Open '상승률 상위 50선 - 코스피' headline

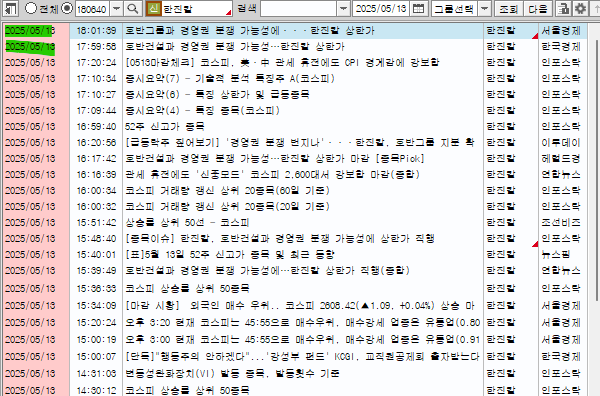tap(187, 223)
